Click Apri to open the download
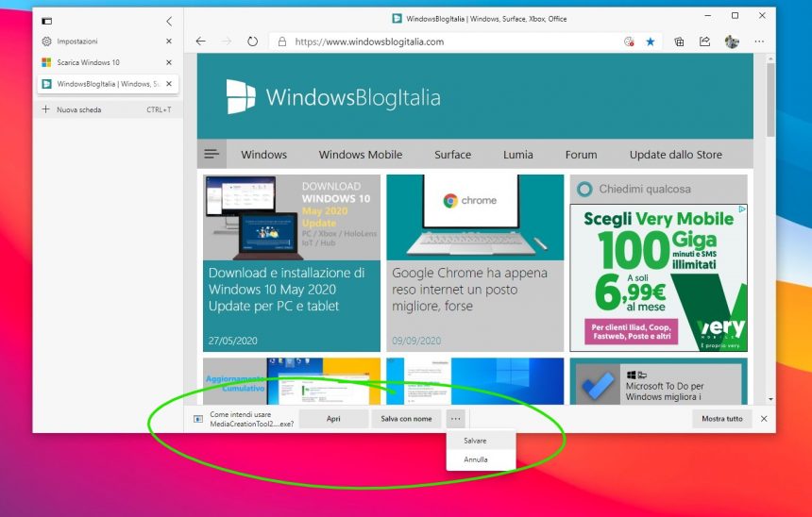Viewport: 812px width, 517px height. click(x=333, y=419)
